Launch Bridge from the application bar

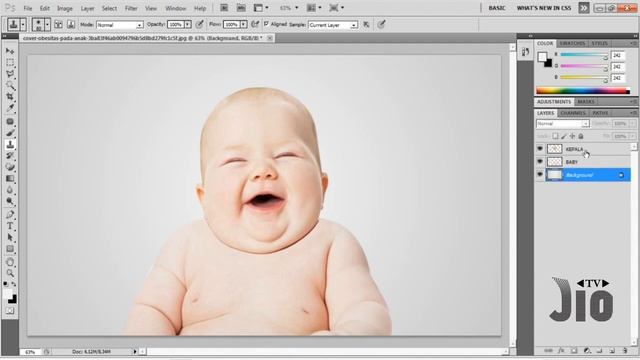224,8
